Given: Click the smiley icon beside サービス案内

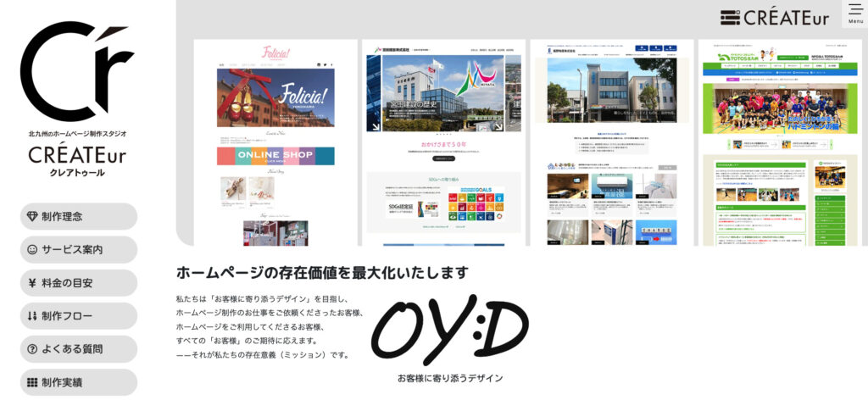Looking at the screenshot, I should [x=32, y=249].
